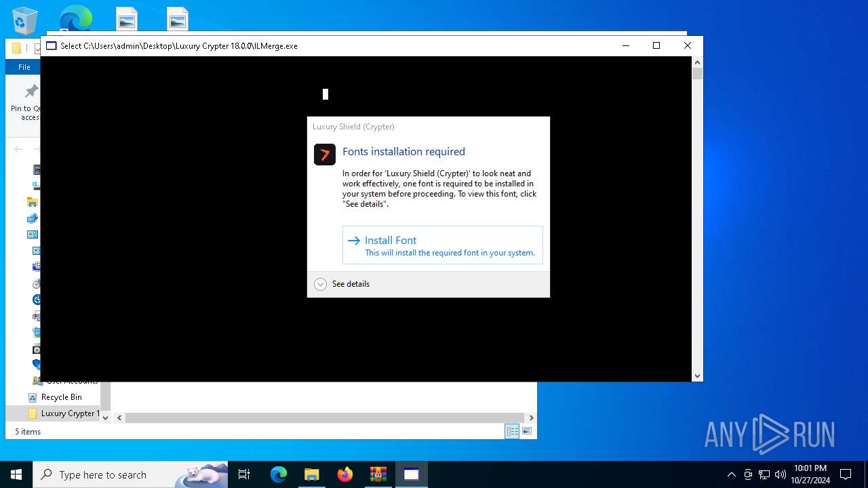The image size is (868, 488).
Task: Open the notification center icon
Action: tap(846, 474)
